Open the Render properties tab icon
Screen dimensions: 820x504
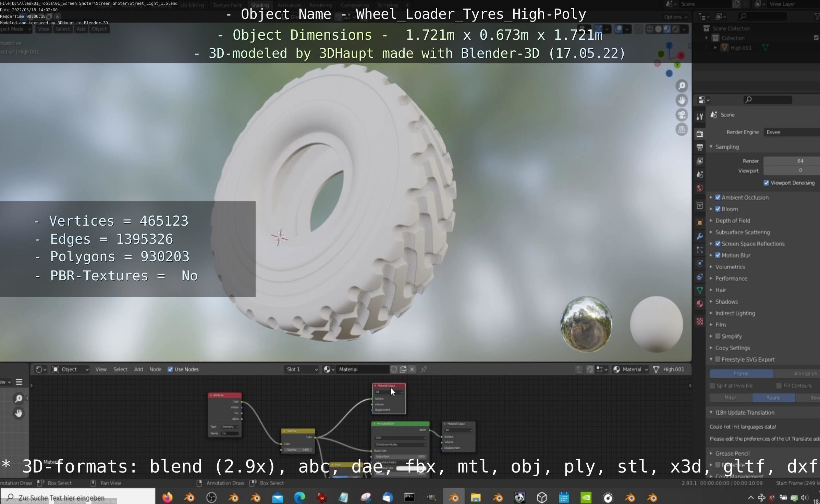(x=700, y=134)
